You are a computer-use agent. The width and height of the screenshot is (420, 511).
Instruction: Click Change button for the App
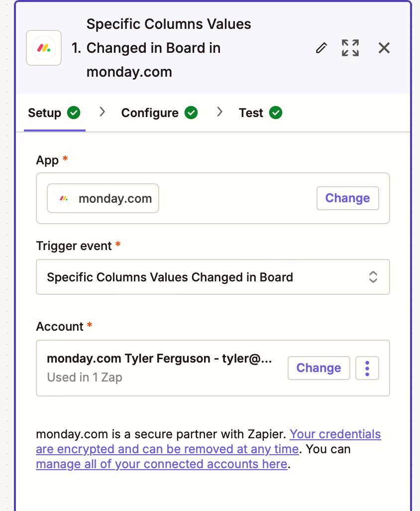pyautogui.click(x=348, y=198)
